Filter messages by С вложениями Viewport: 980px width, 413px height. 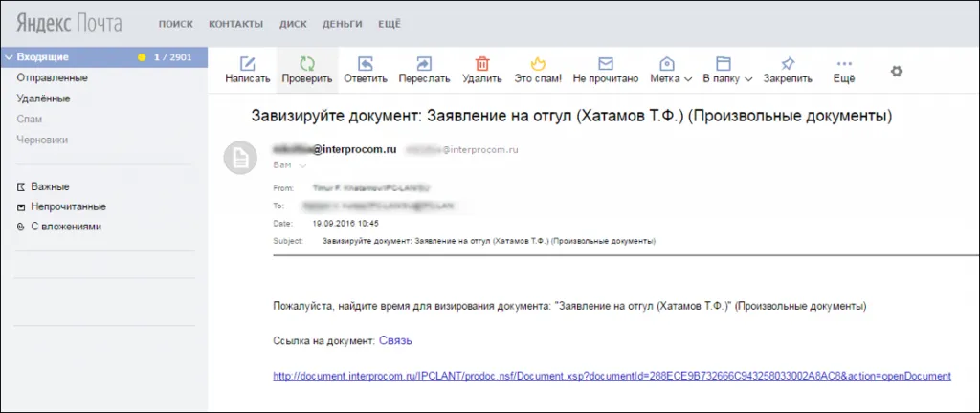[x=65, y=227]
